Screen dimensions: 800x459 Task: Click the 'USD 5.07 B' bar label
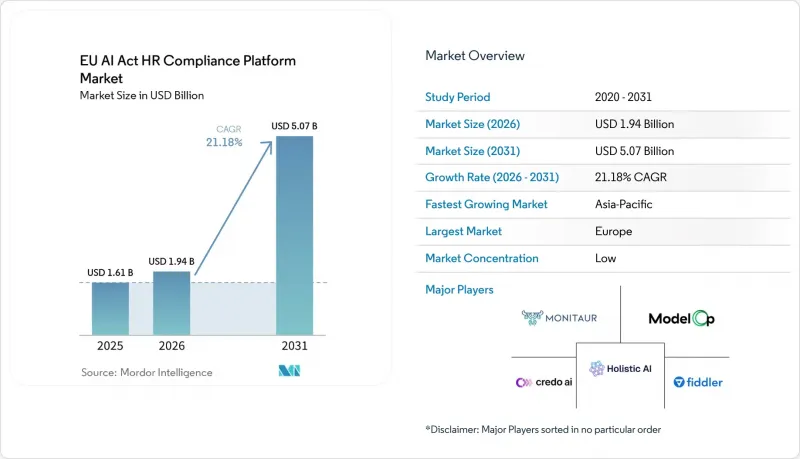[x=294, y=126]
